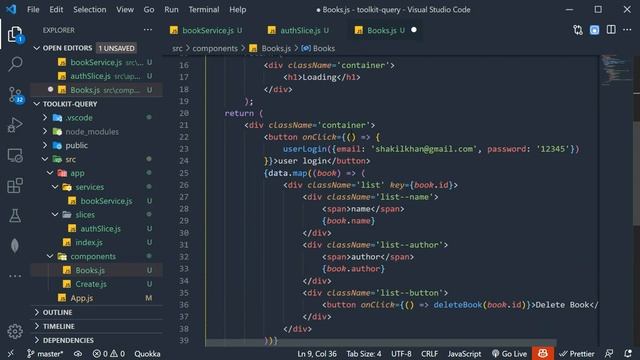Switch to the authSlice.js tab
Image resolution: width=640 pixels, height=360 pixels.
coord(301,30)
